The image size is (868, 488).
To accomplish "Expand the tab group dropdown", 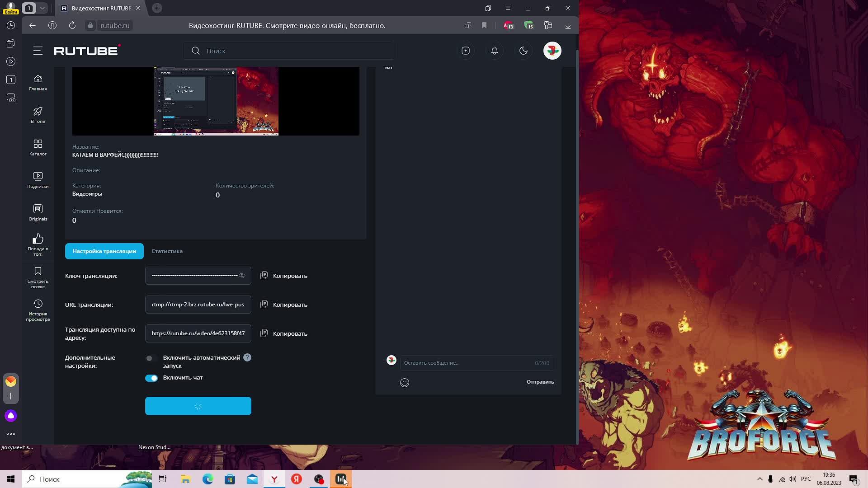I will click(x=42, y=8).
